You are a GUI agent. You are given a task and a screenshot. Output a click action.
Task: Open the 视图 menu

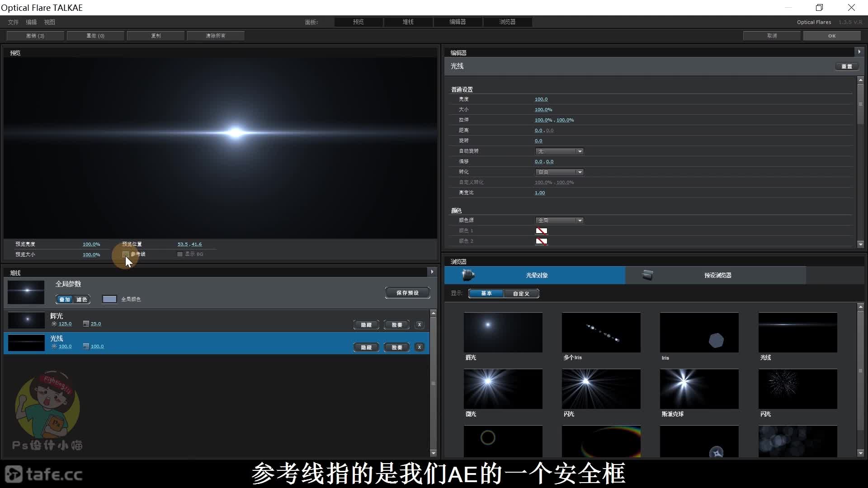49,22
